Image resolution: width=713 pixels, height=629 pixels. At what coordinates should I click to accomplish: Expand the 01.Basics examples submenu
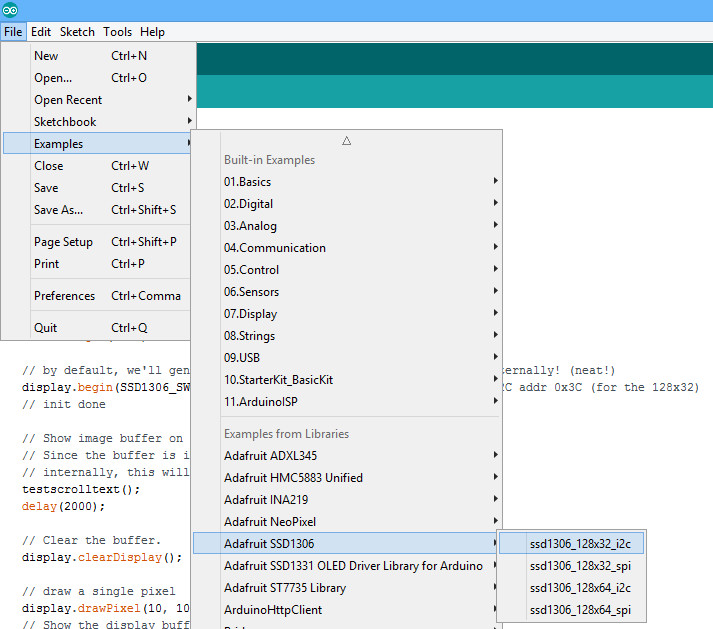click(347, 182)
